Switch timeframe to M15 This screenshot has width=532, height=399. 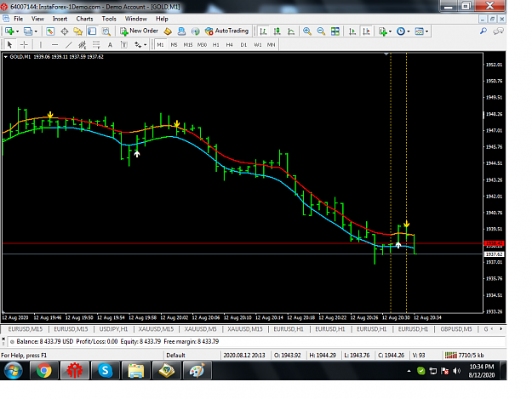point(188,45)
